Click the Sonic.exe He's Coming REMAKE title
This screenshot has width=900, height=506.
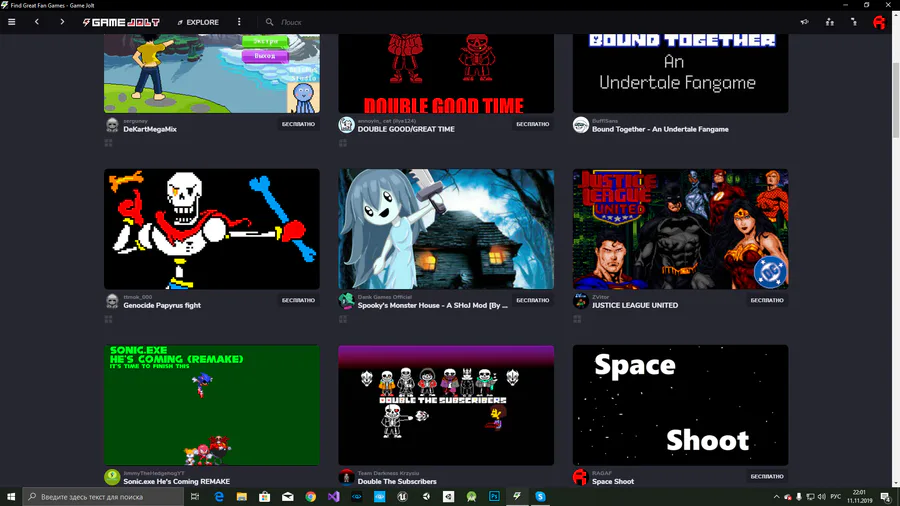[x=177, y=481]
